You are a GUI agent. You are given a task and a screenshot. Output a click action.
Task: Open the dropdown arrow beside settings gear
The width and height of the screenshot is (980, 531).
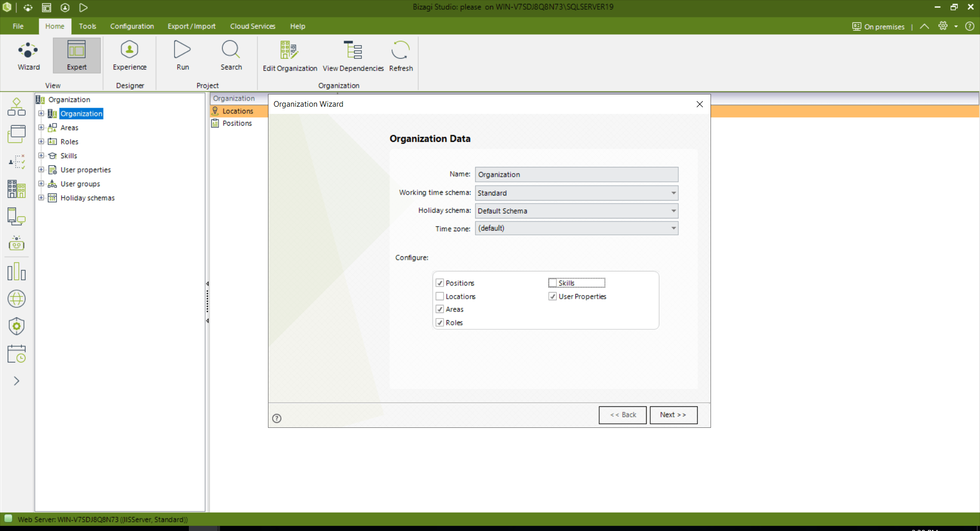pyautogui.click(x=956, y=27)
